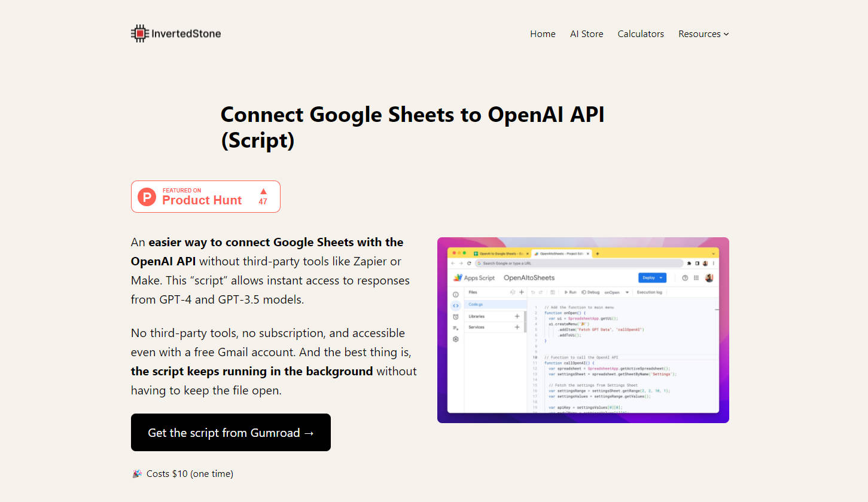Click the InvertedStone logo
The width and height of the screenshot is (868, 502).
175,33
